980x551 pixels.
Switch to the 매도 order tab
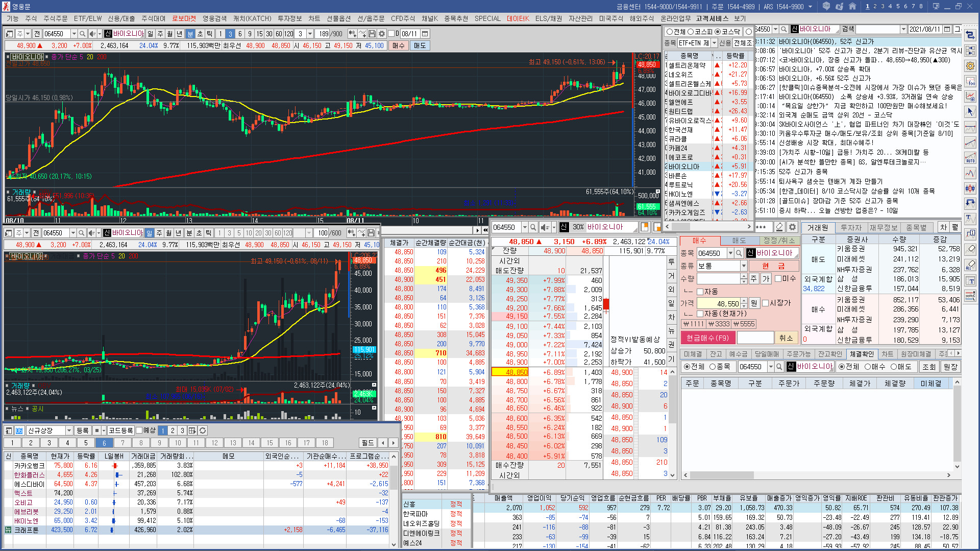(739, 241)
